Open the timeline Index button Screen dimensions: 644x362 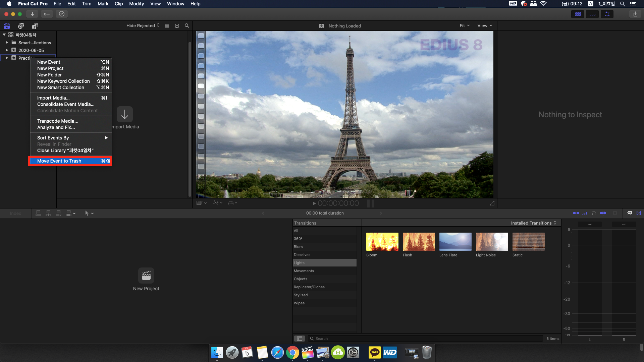click(x=15, y=213)
